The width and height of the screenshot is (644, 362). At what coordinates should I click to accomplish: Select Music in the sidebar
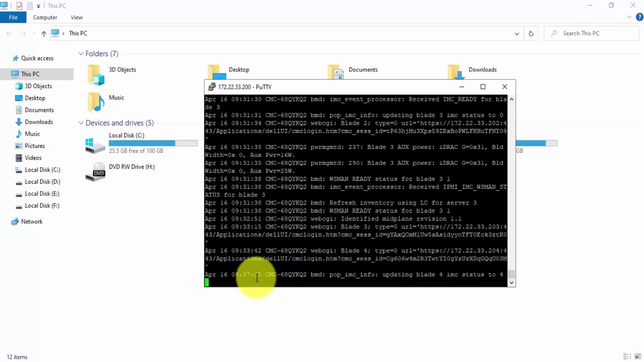(x=32, y=134)
